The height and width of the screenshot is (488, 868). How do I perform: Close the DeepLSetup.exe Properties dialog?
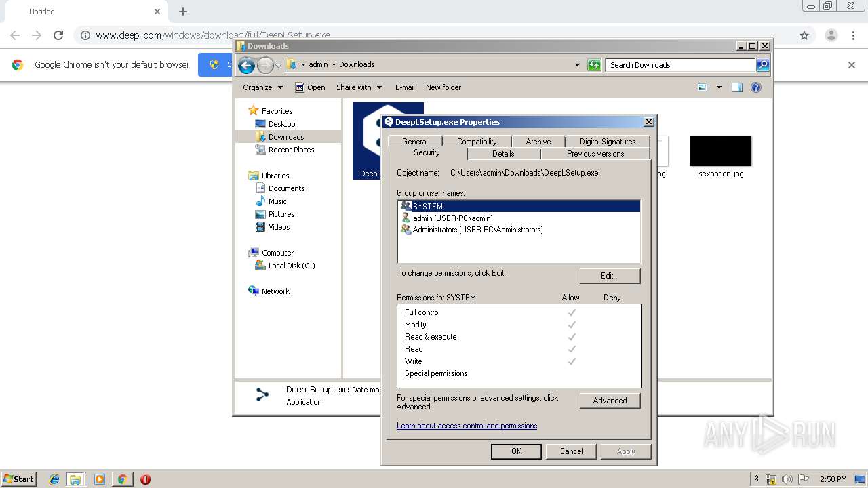coord(648,122)
